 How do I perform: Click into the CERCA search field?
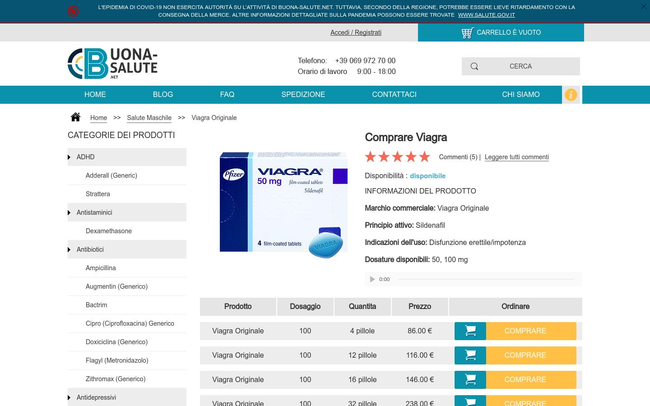521,66
